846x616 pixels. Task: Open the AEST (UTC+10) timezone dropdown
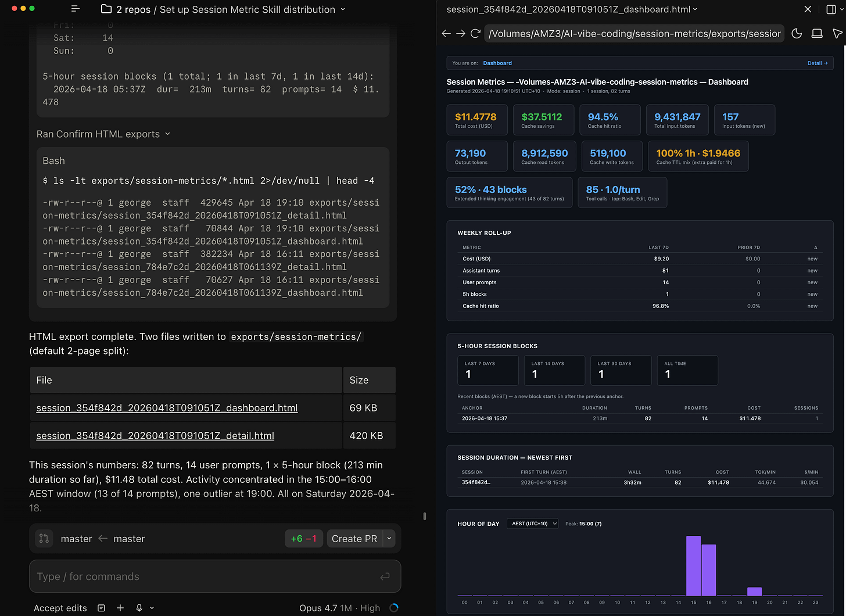[x=532, y=524]
